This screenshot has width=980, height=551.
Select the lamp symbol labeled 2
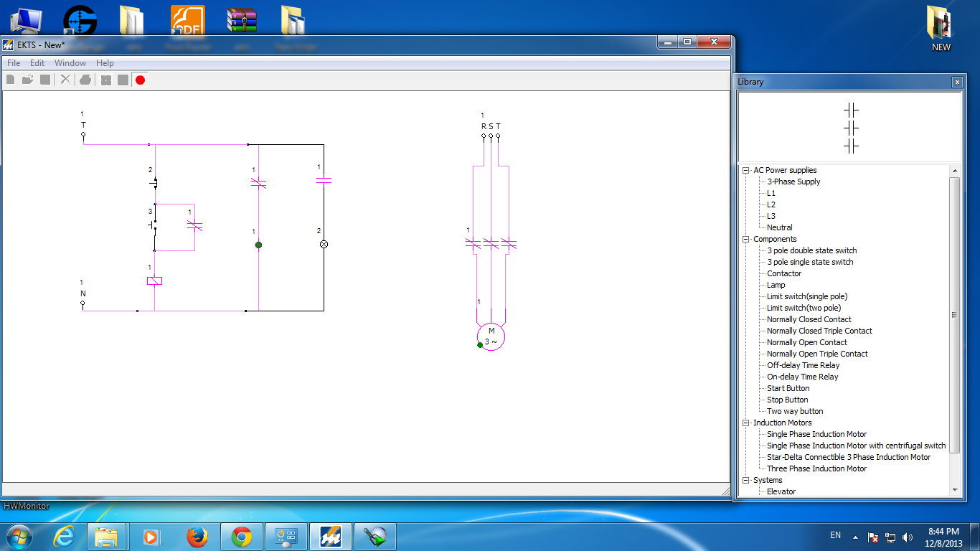coord(324,244)
